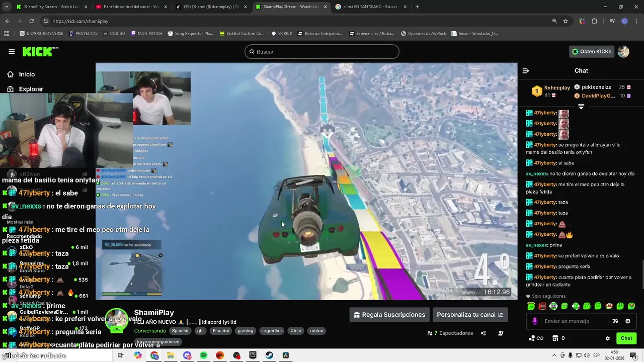Open the shop icon beside 0

pos(555,338)
